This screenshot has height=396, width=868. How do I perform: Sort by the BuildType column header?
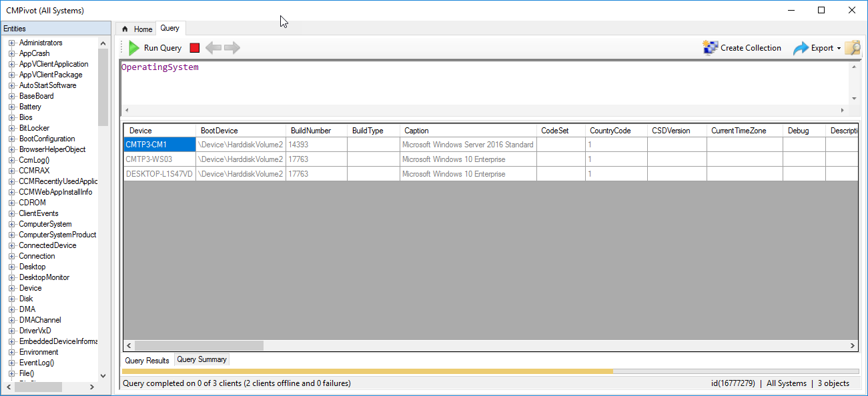point(374,131)
